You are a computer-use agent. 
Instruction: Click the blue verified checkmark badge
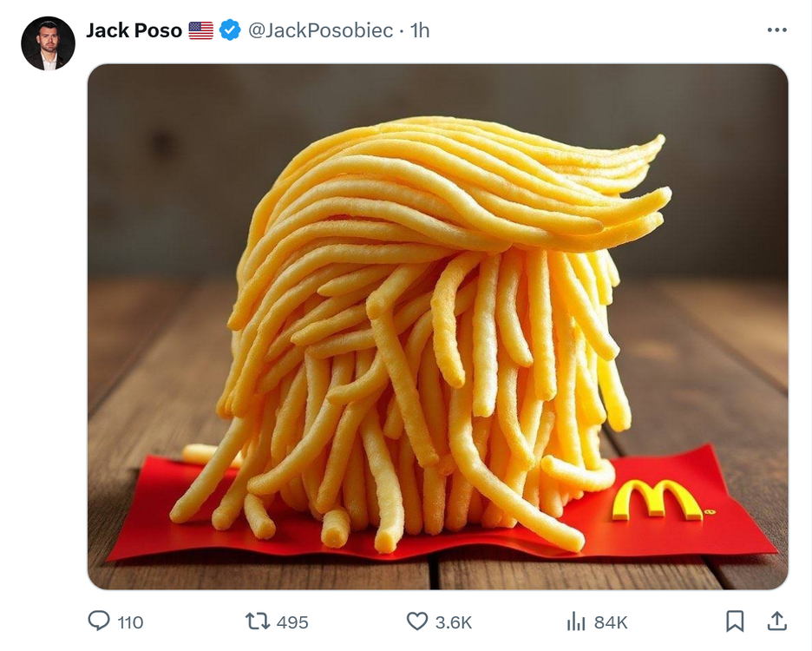click(230, 30)
